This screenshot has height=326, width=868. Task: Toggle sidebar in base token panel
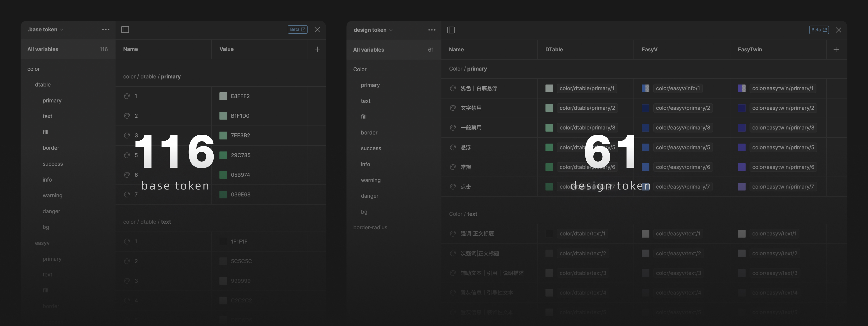click(x=125, y=30)
